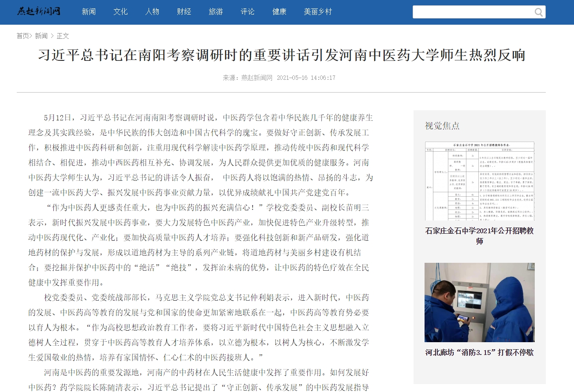Select the 财经 navigation item
Viewport: 574px width, 392px height.
click(184, 12)
